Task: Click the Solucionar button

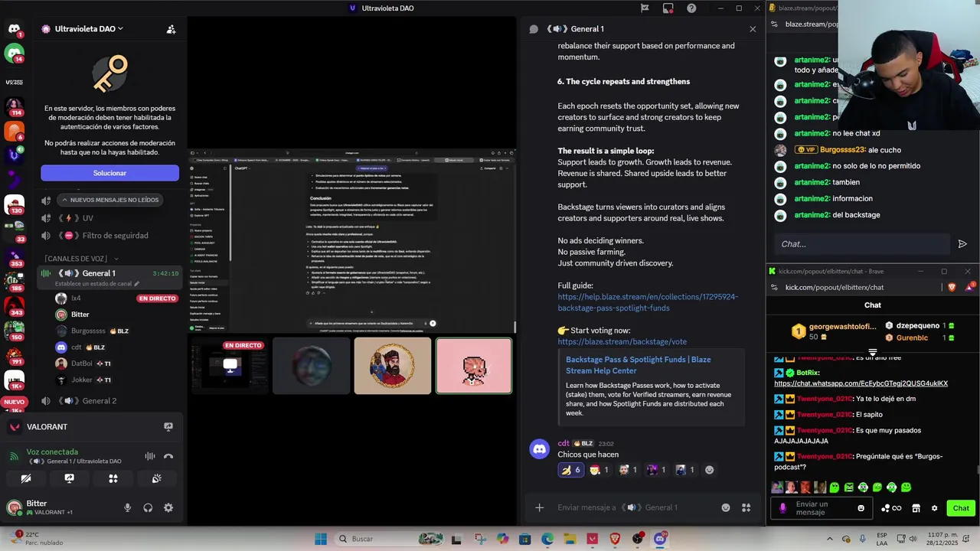Action: pyautogui.click(x=109, y=173)
